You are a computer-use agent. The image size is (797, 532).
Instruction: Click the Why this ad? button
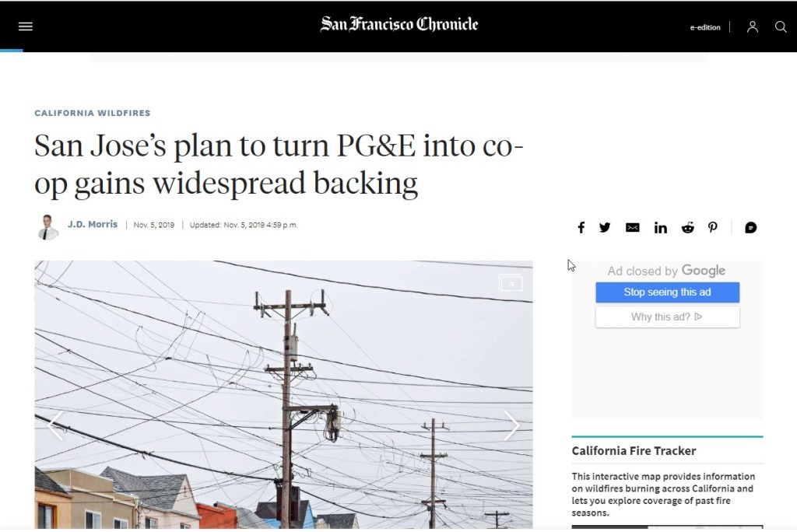point(667,317)
